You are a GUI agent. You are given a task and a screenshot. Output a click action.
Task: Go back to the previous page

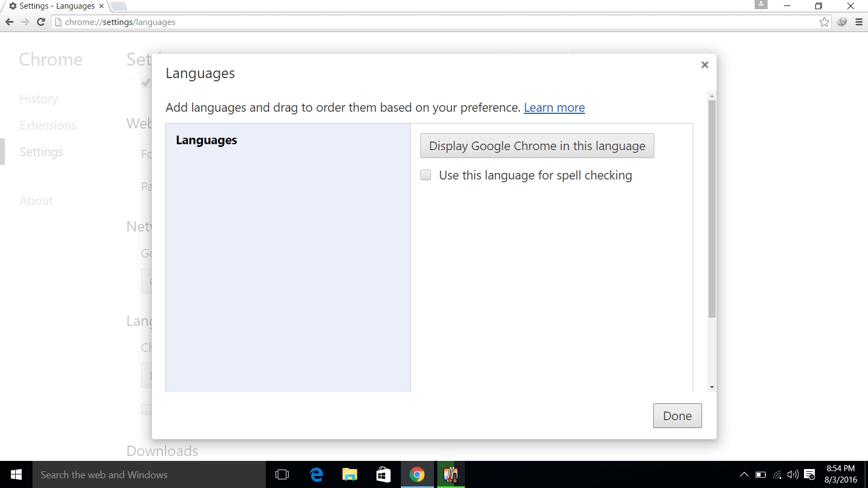pyautogui.click(x=9, y=22)
